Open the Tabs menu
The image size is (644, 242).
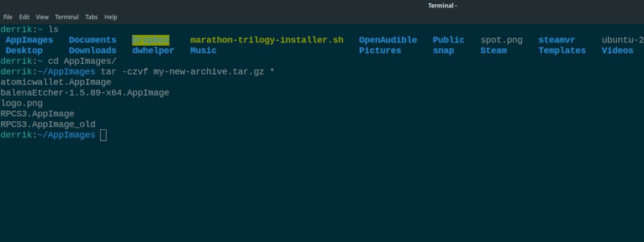tap(91, 17)
